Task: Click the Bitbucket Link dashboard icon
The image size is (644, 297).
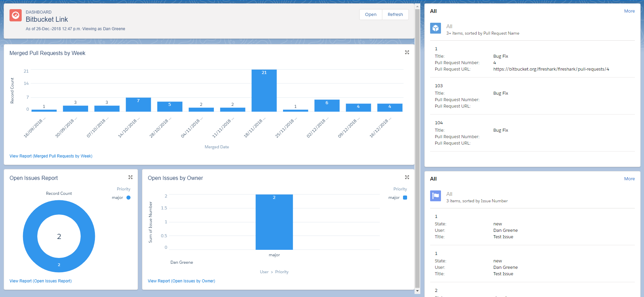Action: coord(16,15)
